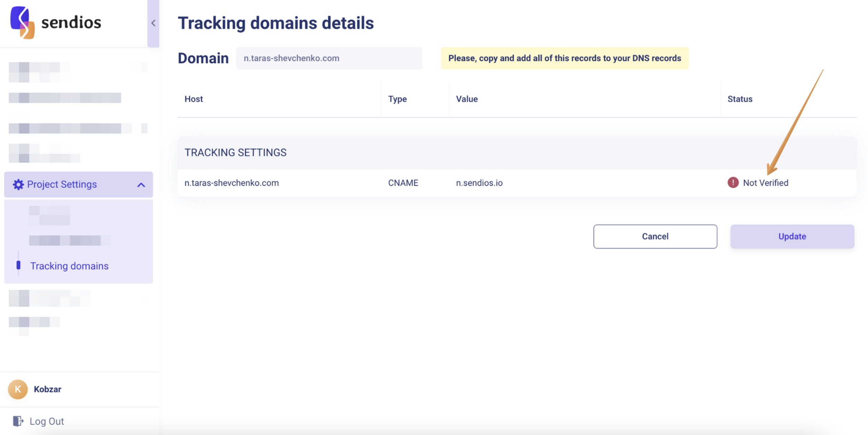Click the orange K user avatar
Image resolution: width=868 pixels, height=435 pixels.
coord(18,389)
